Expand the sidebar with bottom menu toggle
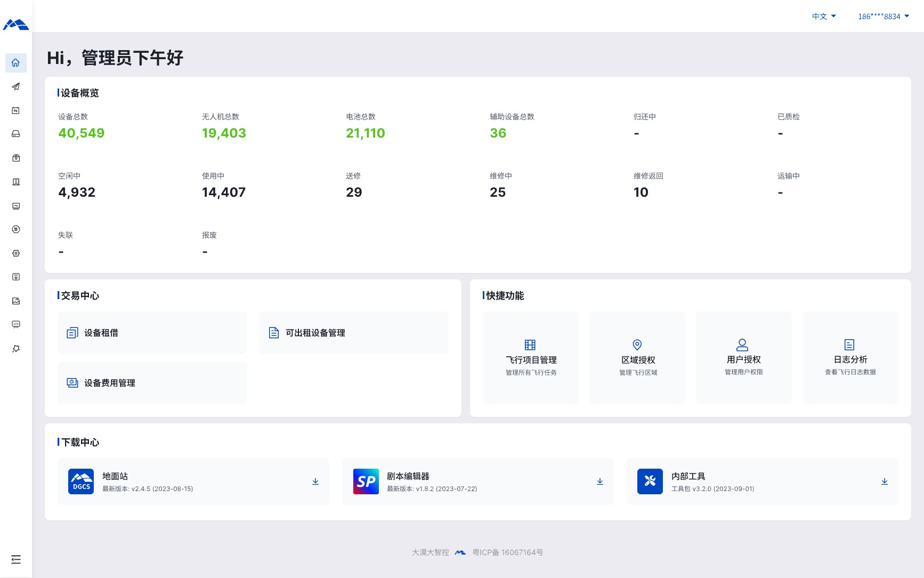 click(16, 559)
